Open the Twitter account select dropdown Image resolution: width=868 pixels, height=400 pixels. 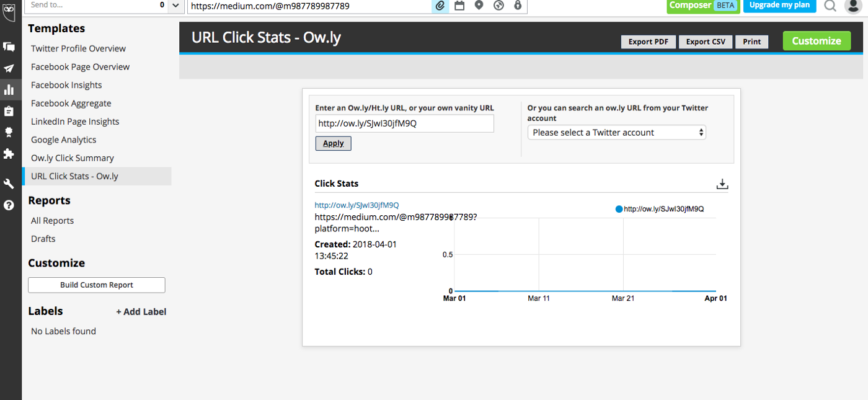[617, 132]
